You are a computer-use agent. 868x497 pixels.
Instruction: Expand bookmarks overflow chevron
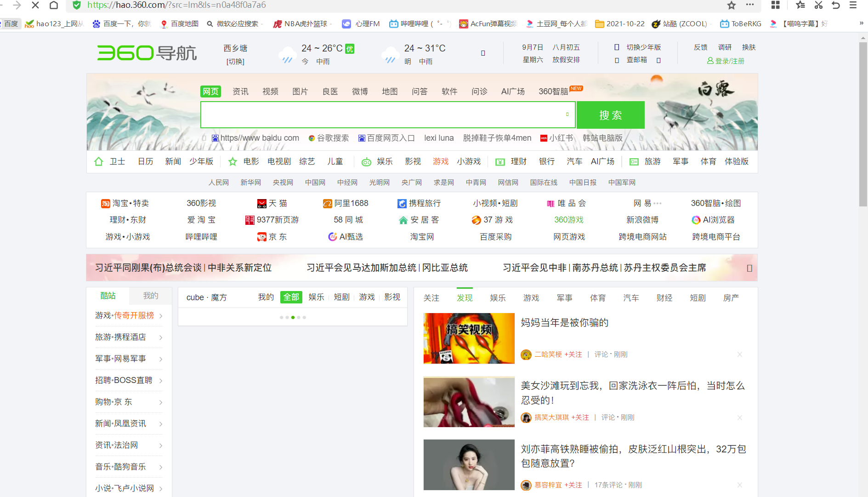click(x=861, y=23)
